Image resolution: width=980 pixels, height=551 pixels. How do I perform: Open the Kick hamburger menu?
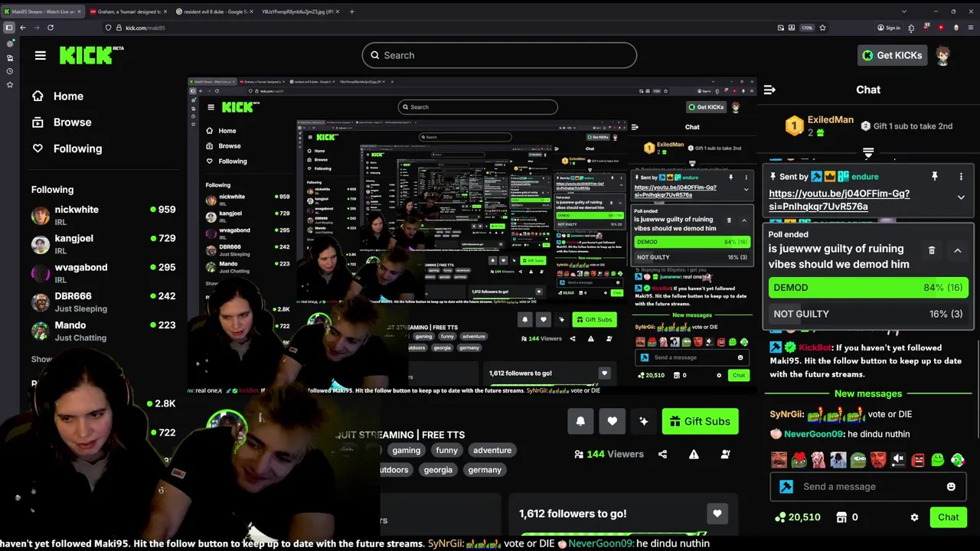tap(41, 55)
